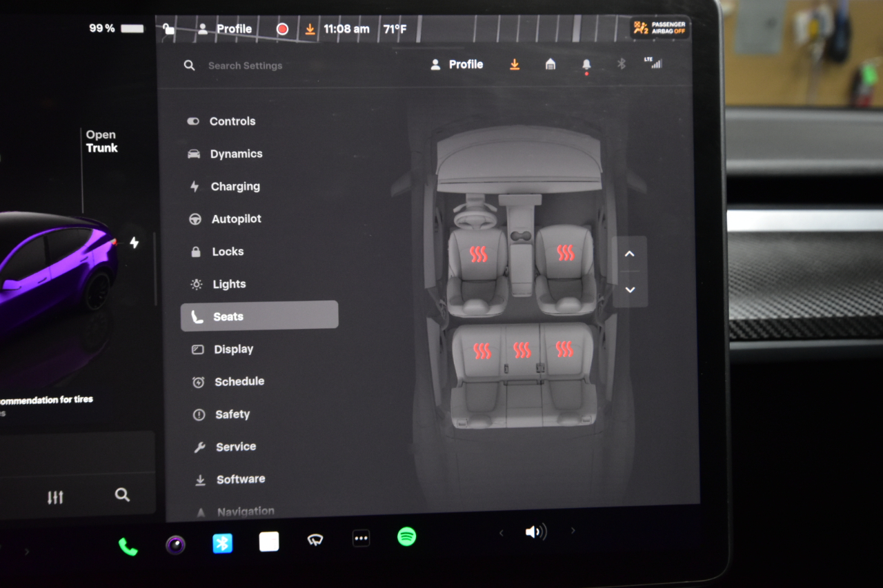
Task: Open the notifications bell icon
Action: (586, 65)
